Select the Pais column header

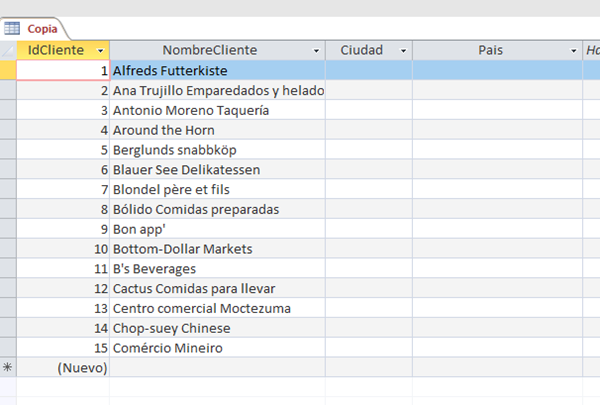(x=490, y=50)
